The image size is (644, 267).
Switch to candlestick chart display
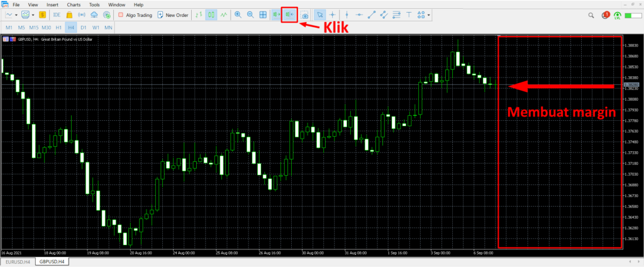tap(211, 15)
